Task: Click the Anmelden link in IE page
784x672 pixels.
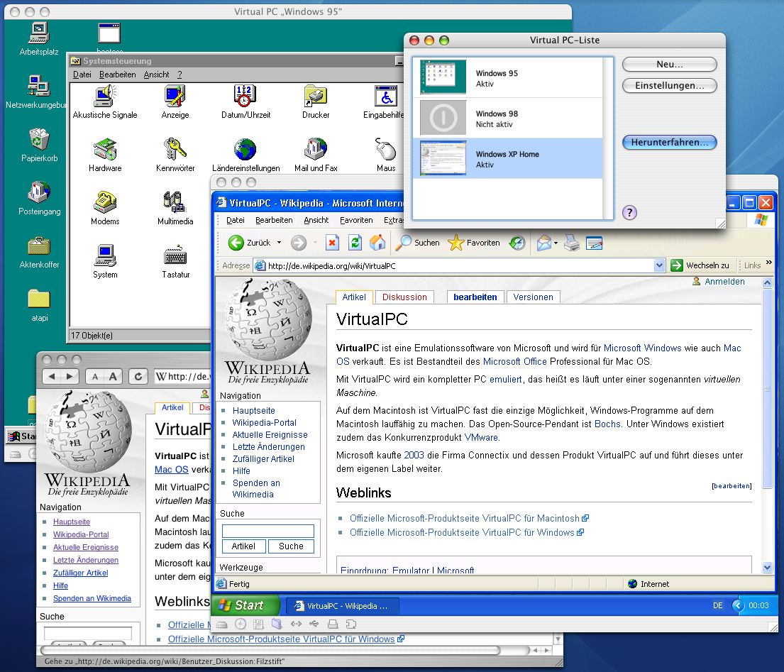Action: pos(724,282)
